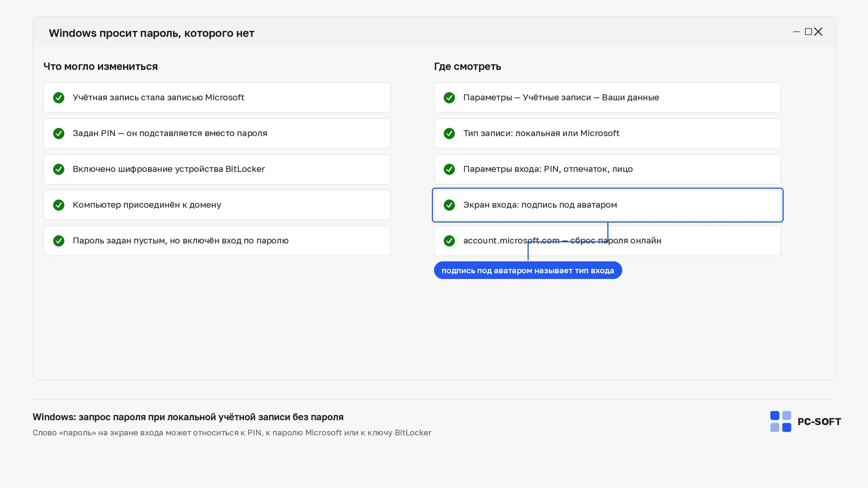Click the PC-SOFT brand name

[819, 422]
